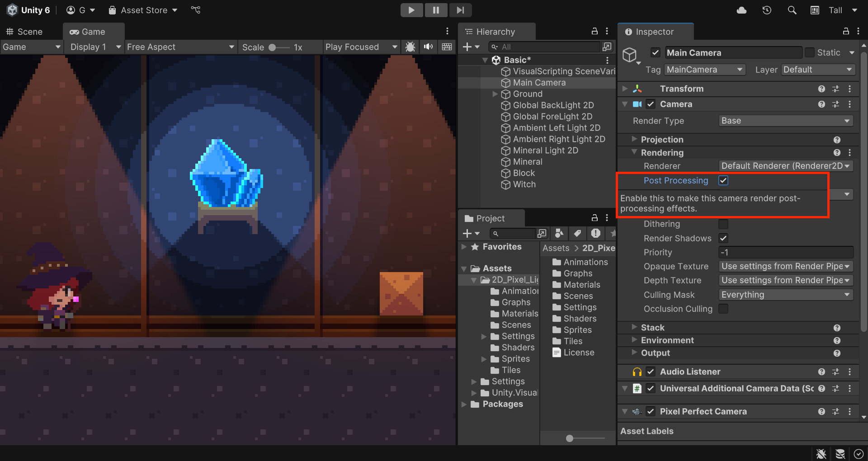Image resolution: width=868 pixels, height=461 pixels.
Task: Open the Render Type dropdown
Action: (x=785, y=121)
